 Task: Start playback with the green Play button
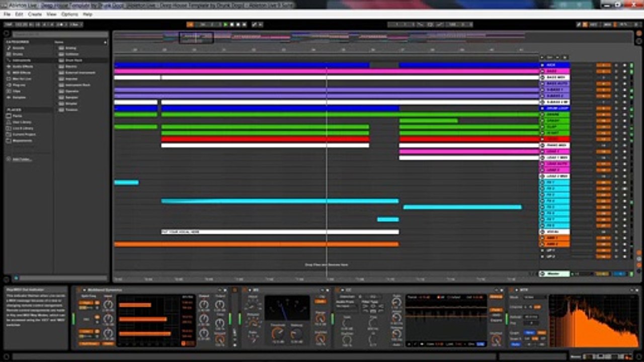(x=225, y=24)
